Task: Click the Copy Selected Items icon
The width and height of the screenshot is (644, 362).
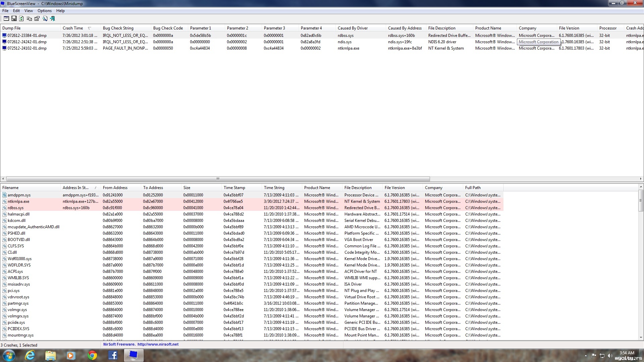Action: click(29, 18)
